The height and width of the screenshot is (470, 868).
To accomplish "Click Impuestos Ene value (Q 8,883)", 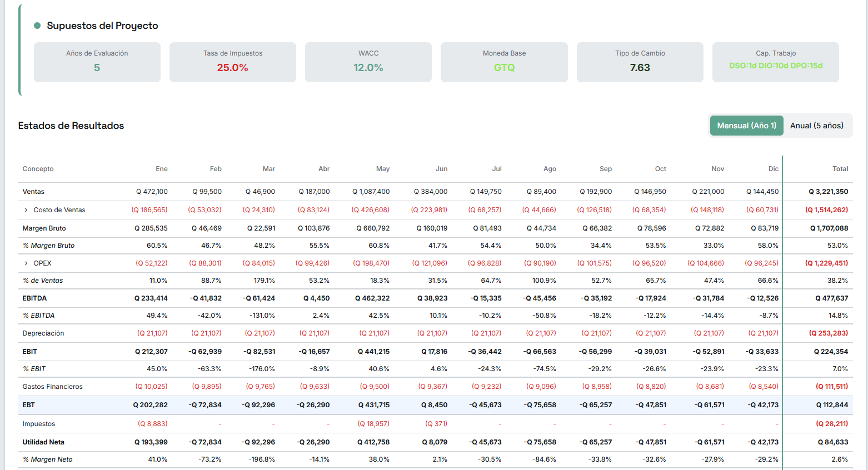I will tap(153, 424).
